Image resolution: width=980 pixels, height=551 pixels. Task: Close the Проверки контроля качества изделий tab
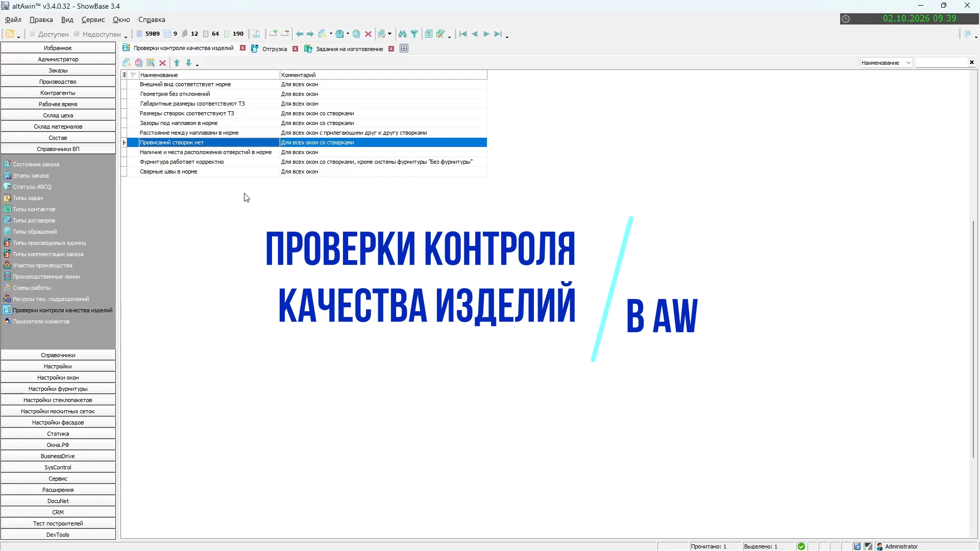coord(242,48)
